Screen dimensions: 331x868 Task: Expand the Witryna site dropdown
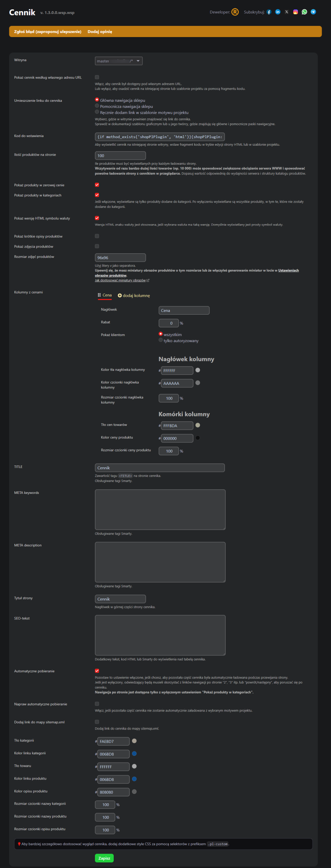tap(119, 61)
